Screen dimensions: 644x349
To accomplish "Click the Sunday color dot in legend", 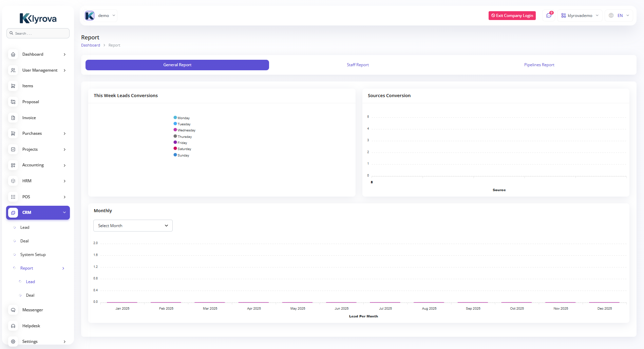I will coord(175,155).
